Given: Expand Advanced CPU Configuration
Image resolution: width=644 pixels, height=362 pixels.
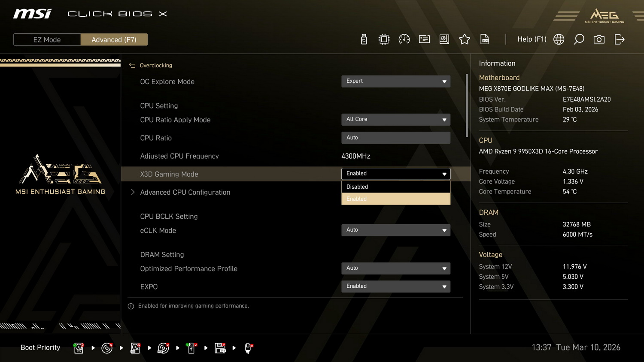Looking at the screenshot, I should pos(185,192).
